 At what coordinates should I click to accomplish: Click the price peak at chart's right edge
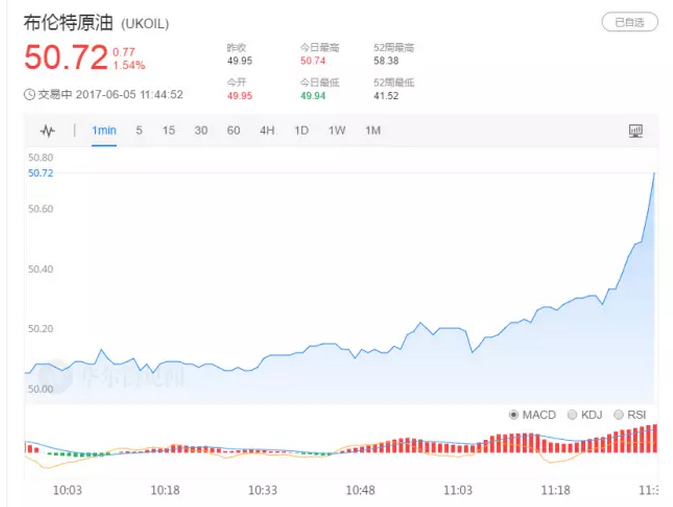click(654, 174)
